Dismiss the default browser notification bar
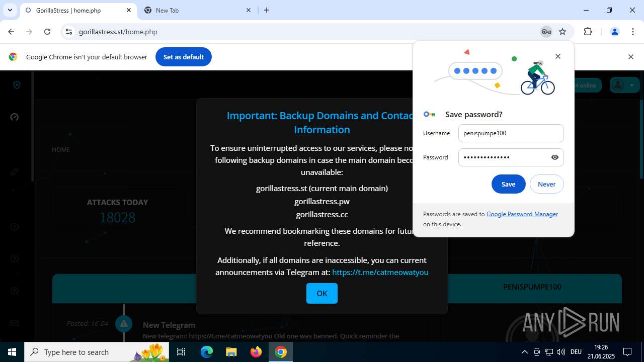644x362 pixels. click(630, 57)
